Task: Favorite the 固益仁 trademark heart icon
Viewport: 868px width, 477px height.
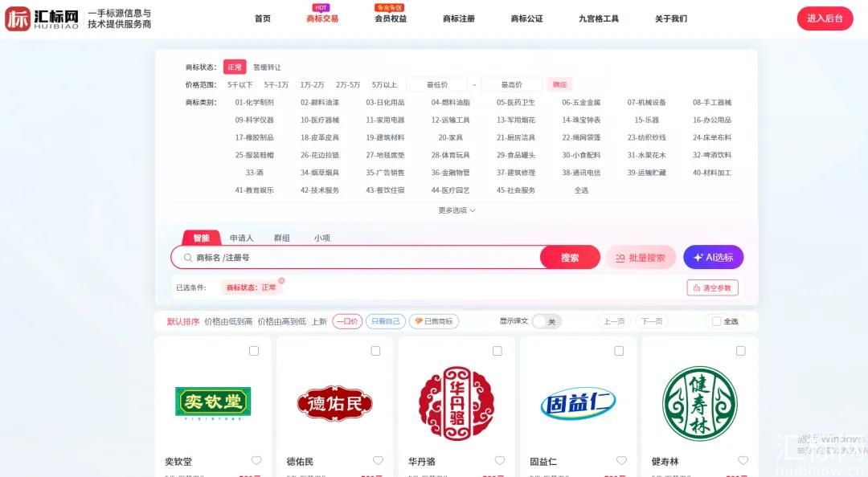Action: click(x=621, y=460)
